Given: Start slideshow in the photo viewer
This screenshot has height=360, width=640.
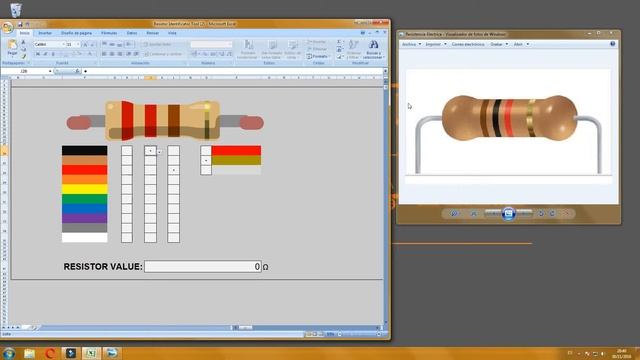Looking at the screenshot, I should 508,213.
